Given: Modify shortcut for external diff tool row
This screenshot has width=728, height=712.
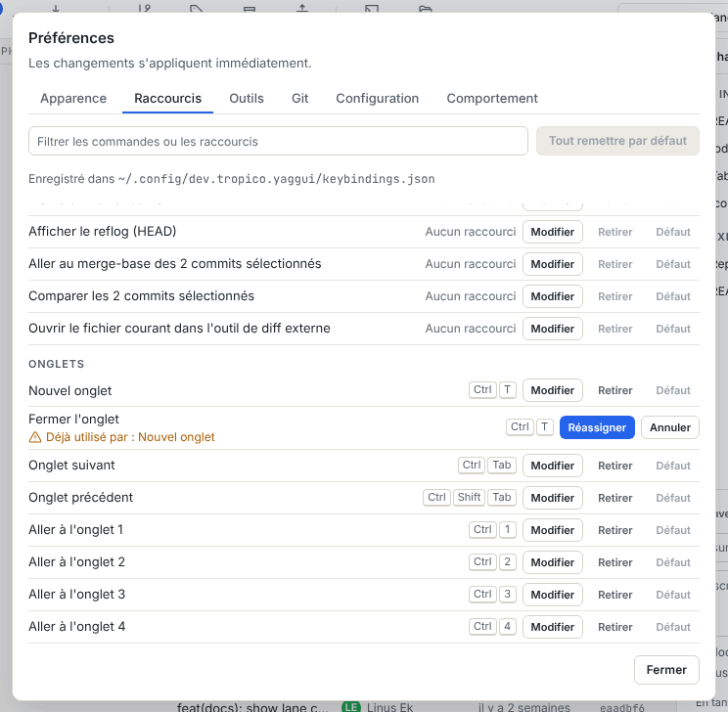Looking at the screenshot, I should pyautogui.click(x=553, y=329).
